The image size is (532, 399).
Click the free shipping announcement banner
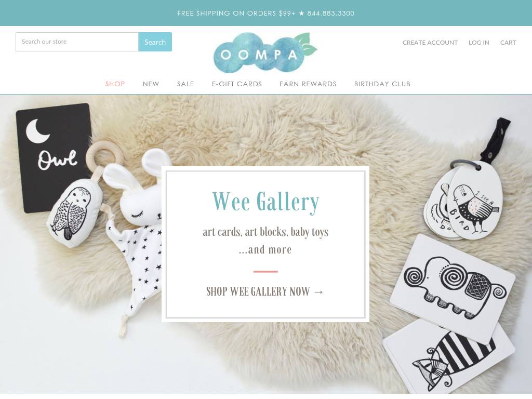tap(266, 13)
